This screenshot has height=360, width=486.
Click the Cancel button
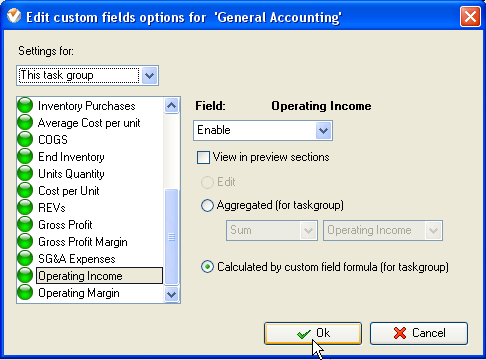(419, 333)
